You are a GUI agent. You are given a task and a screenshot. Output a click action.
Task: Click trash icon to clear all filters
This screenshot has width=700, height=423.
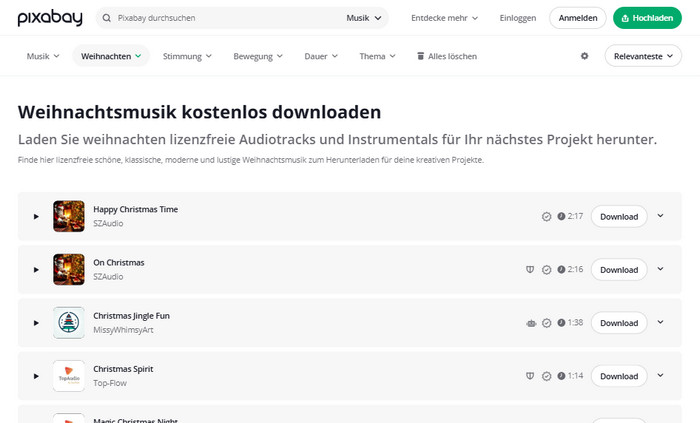tap(420, 56)
